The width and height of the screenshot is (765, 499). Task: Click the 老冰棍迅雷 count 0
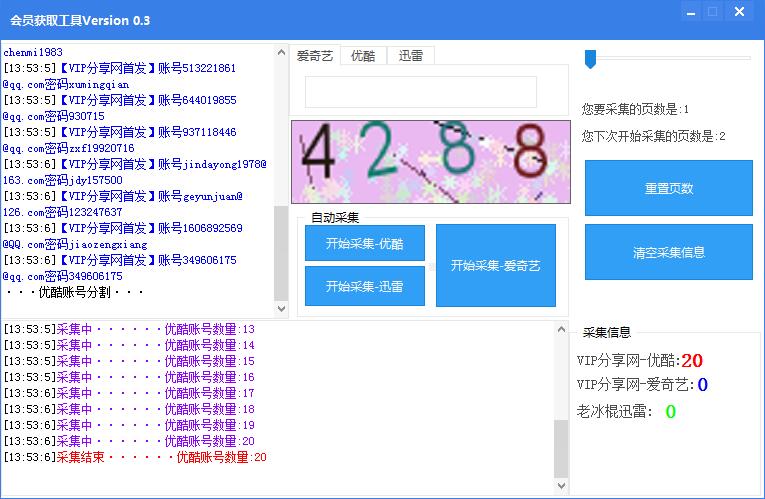[671, 412]
